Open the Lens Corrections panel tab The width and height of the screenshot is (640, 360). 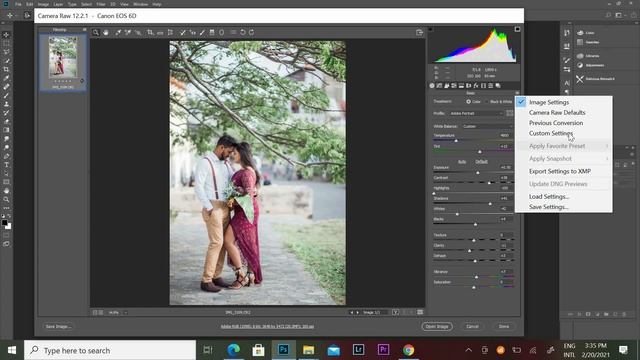tap(469, 86)
